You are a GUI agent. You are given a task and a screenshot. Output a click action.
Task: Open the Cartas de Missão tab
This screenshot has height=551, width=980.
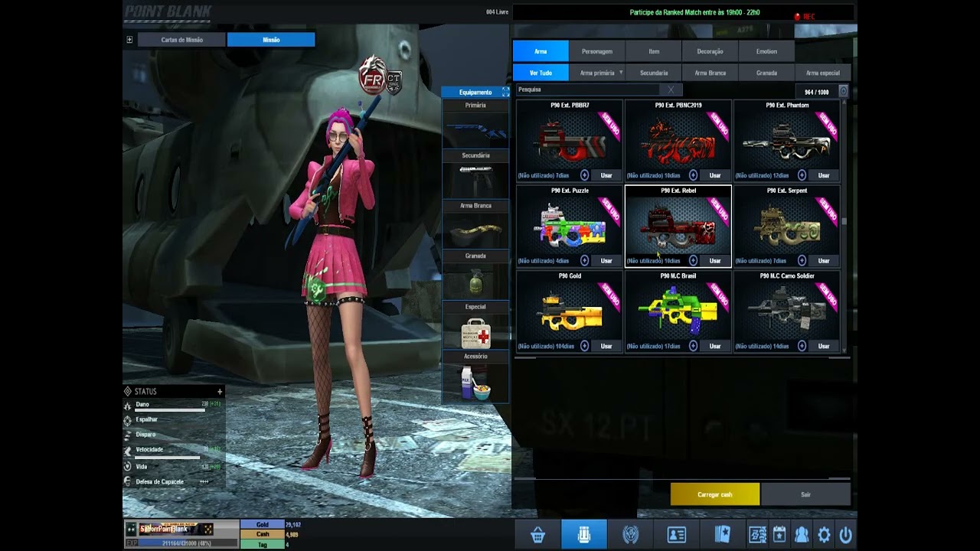pyautogui.click(x=181, y=40)
